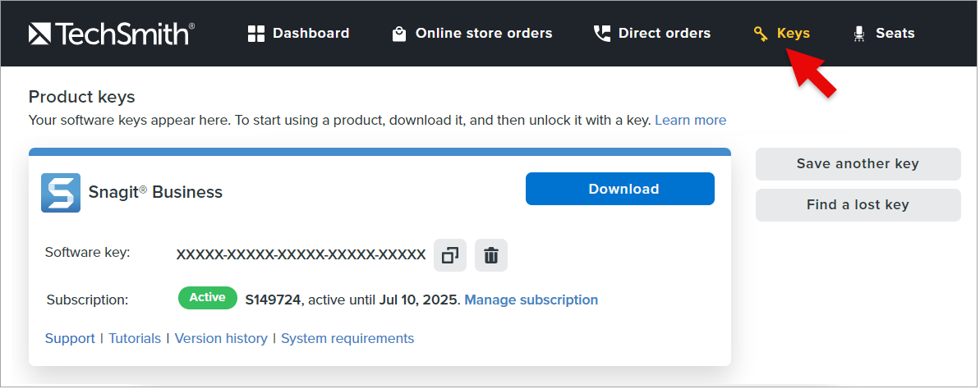Delete the software key with trash icon
The image size is (980, 389).
coord(491,255)
